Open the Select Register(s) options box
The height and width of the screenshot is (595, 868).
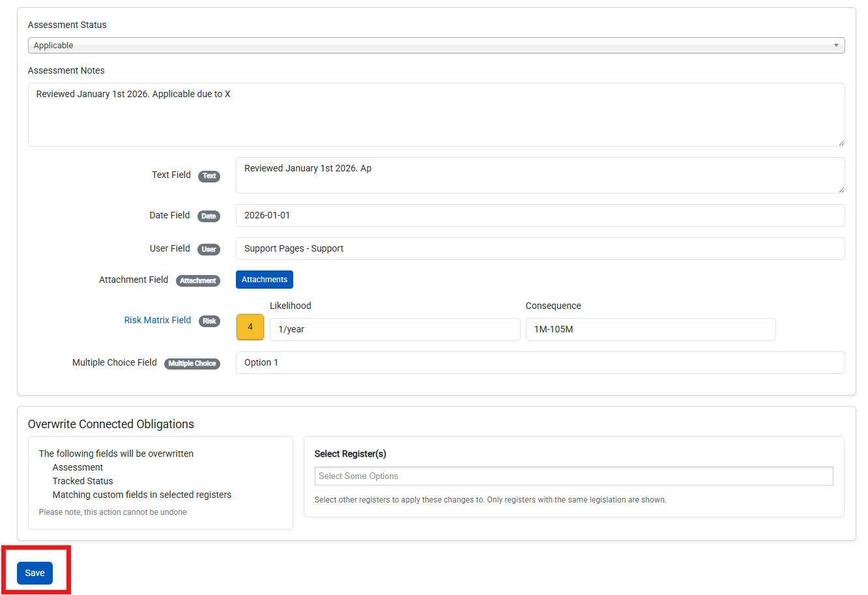[x=573, y=476]
